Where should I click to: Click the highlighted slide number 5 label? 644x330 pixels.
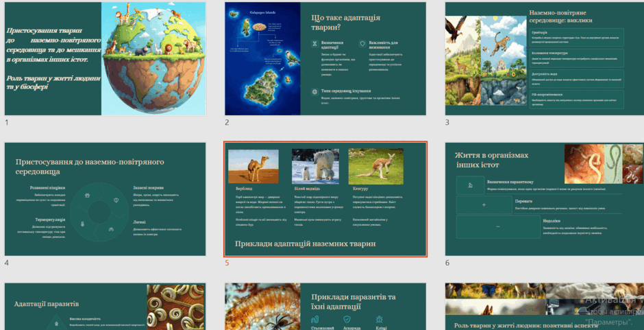tap(226, 263)
